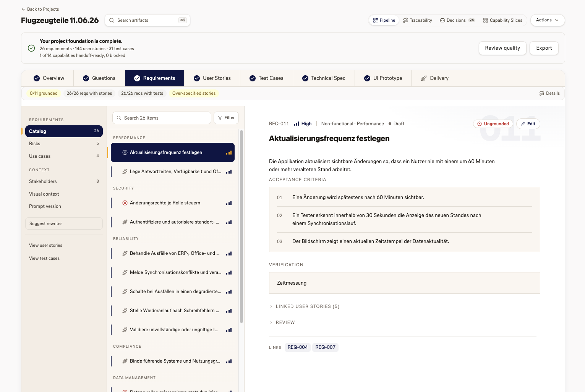585x392 pixels.
Task: Click sparkle icon on Behandle Ausfälle von ERP
Action: (x=125, y=253)
